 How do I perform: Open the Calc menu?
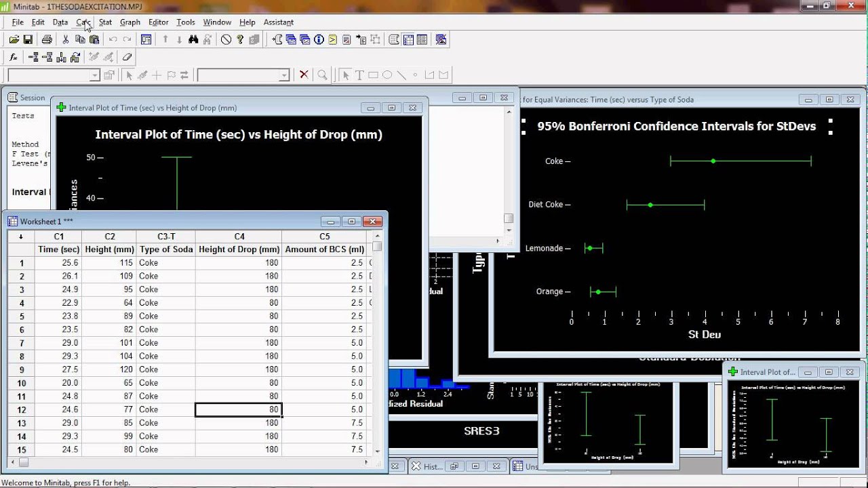[x=83, y=22]
